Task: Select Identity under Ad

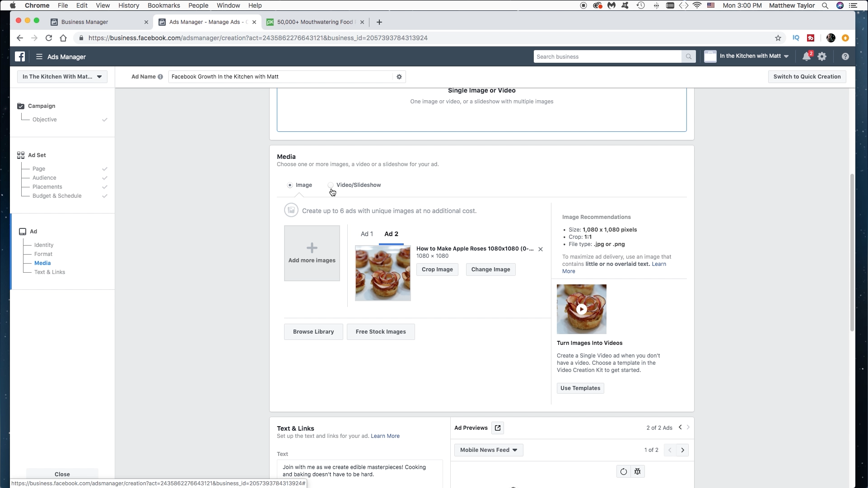Action: tap(44, 245)
